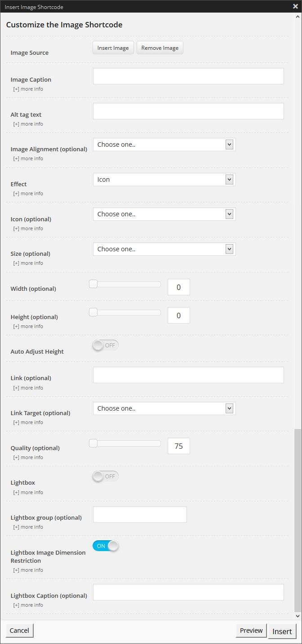Screen dimensions: 302x644
Task: Click the Lightbox Caption input field
Action: (188, 592)
